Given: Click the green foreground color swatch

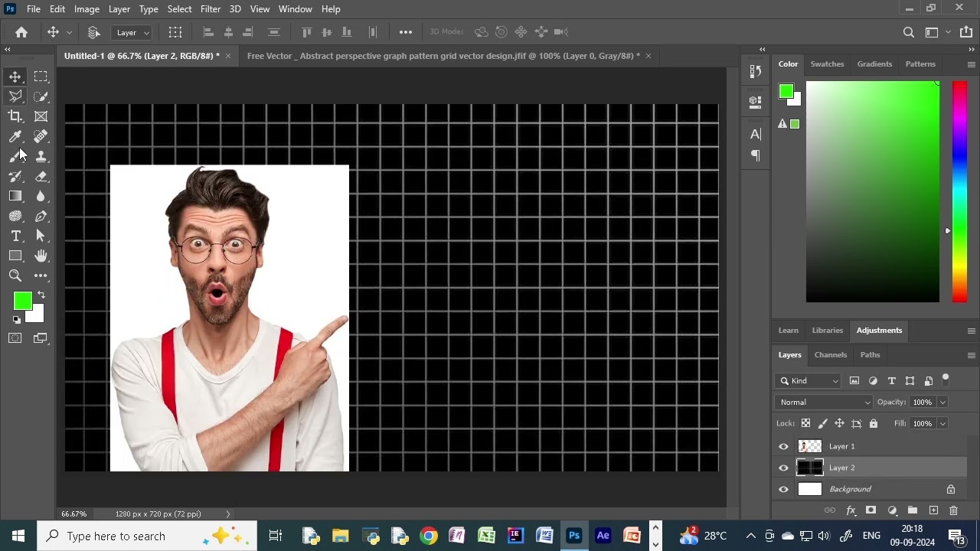Looking at the screenshot, I should click(22, 301).
